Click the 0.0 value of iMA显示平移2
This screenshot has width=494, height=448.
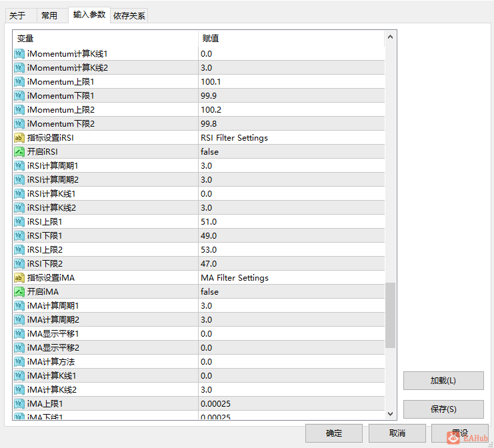click(x=207, y=347)
